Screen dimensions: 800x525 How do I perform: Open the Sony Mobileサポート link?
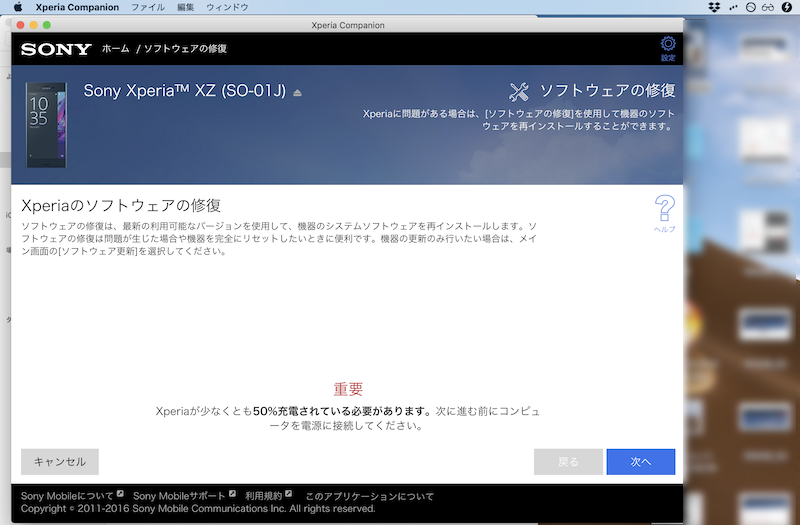tap(179, 496)
